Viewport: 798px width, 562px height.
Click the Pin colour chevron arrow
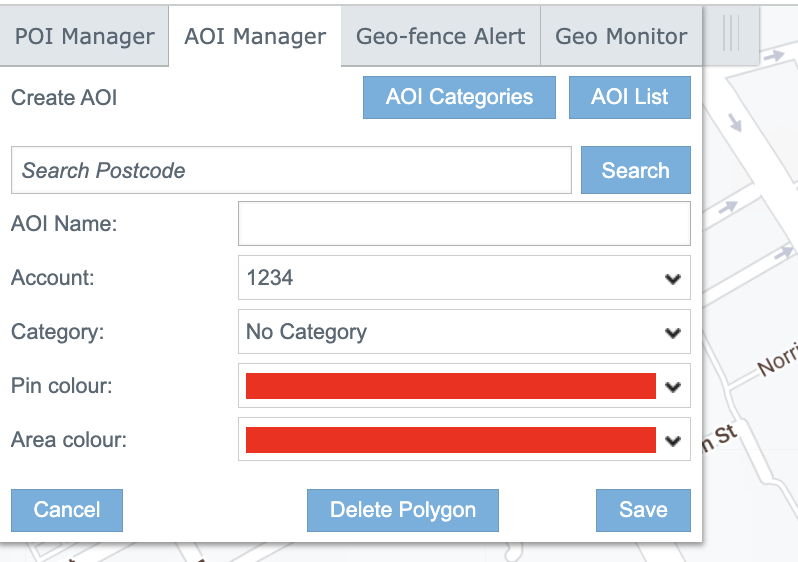coord(673,387)
